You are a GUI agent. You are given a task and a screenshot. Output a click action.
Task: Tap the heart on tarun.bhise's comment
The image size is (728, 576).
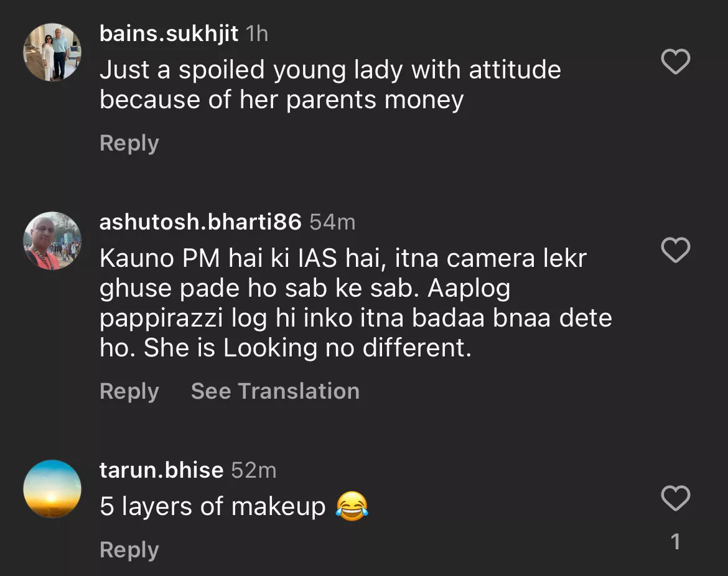tap(675, 498)
